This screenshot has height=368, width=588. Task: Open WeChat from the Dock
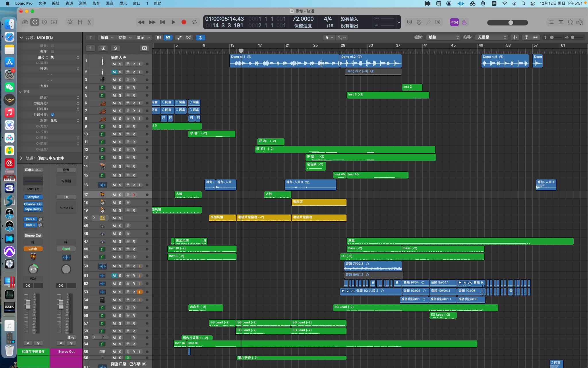[x=9, y=87]
